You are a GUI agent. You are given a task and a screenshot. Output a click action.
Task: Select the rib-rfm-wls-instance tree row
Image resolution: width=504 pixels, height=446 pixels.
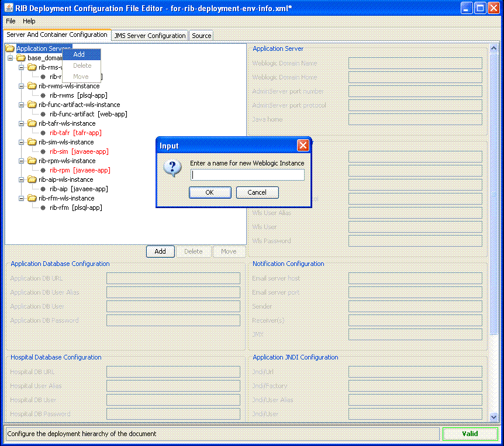click(67, 198)
